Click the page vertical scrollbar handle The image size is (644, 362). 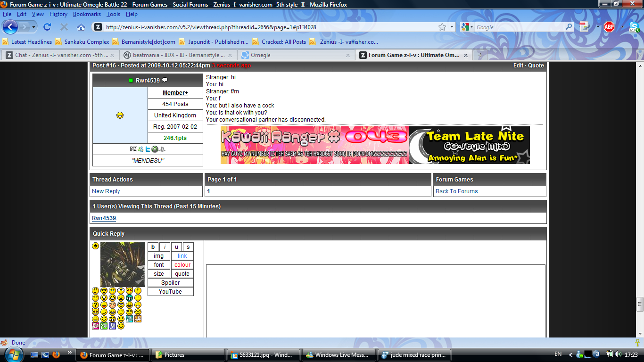pos(640,304)
